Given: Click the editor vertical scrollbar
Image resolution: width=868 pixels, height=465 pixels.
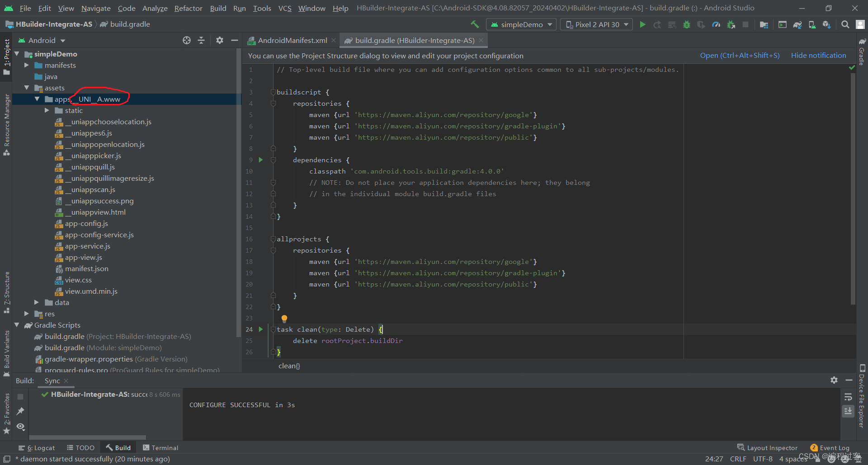Looking at the screenshot, I should pyautogui.click(x=853, y=189).
